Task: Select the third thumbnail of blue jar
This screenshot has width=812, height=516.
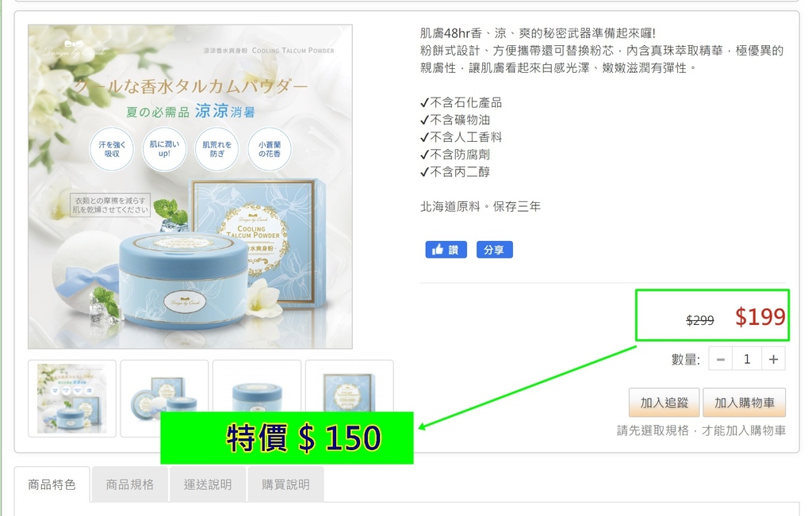Action: coord(257,385)
